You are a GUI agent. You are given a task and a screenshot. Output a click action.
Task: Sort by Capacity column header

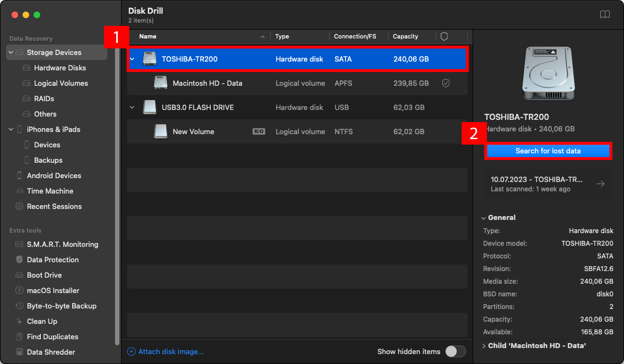[406, 36]
